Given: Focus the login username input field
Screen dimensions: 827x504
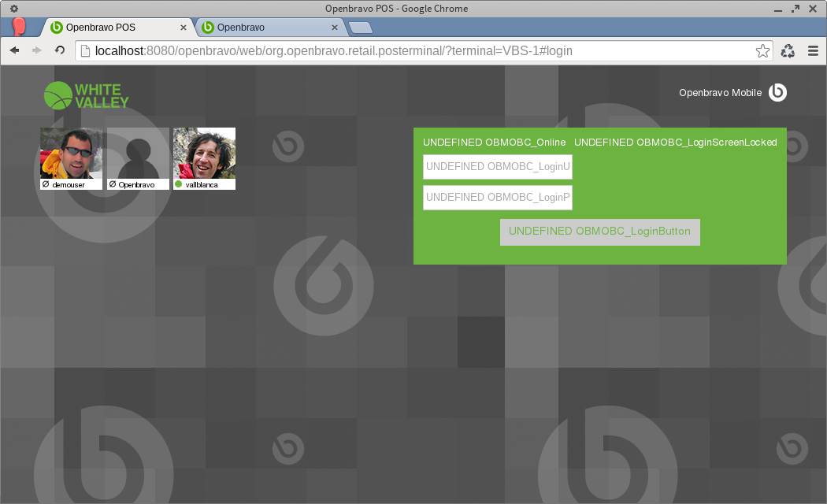Looking at the screenshot, I should pyautogui.click(x=498, y=167).
